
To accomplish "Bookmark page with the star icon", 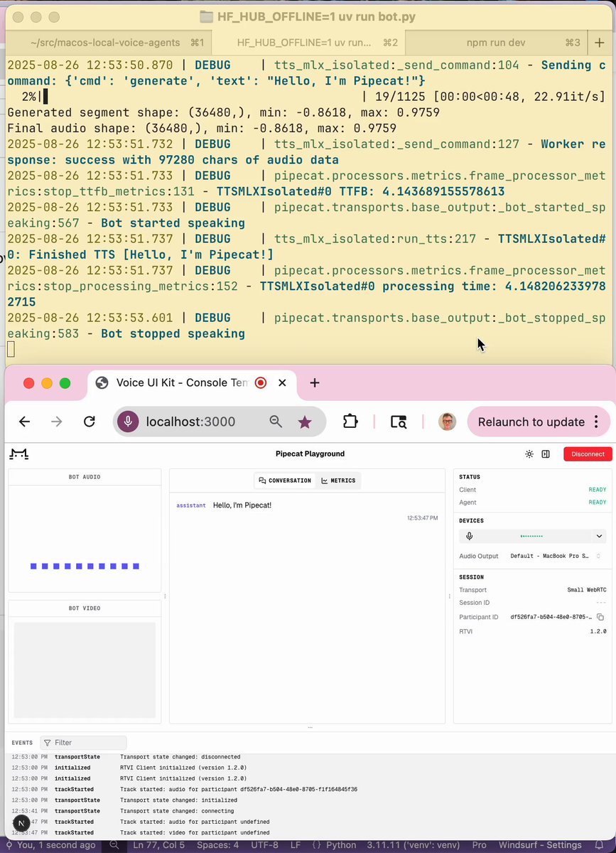I will 305,422.
